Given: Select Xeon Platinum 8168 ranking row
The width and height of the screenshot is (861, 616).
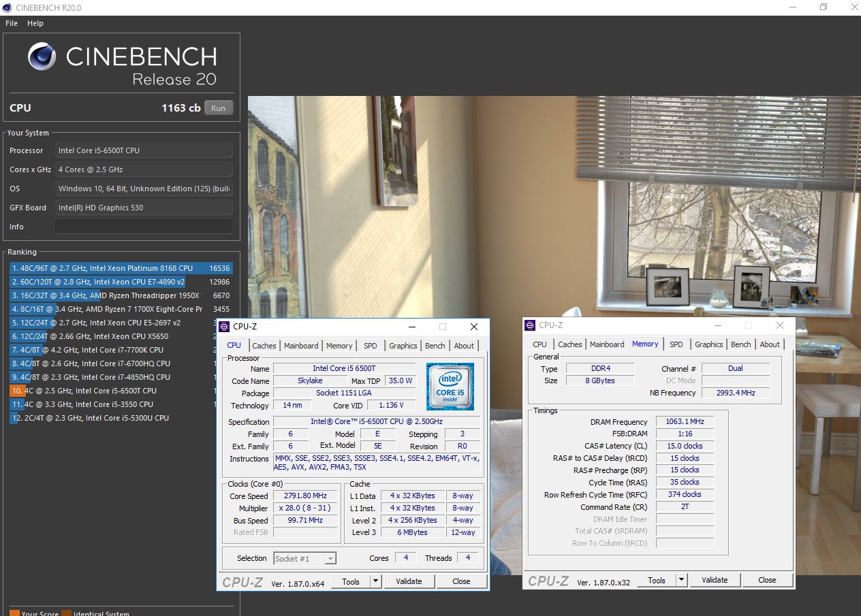Looking at the screenshot, I should point(121,268).
